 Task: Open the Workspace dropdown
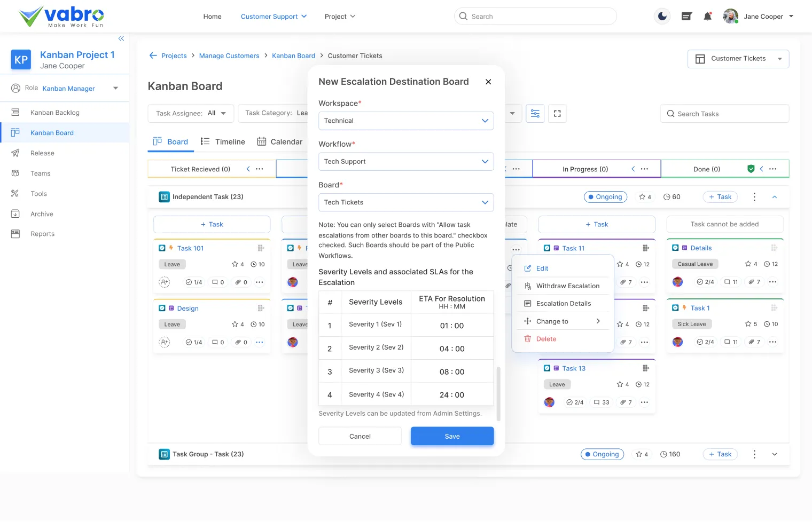point(405,121)
